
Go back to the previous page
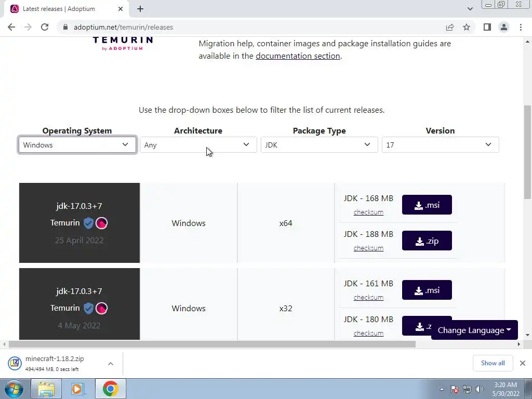[x=11, y=27]
